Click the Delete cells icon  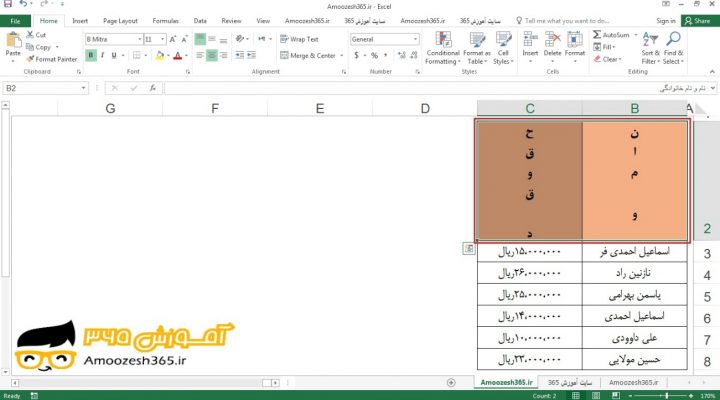pyautogui.click(x=552, y=39)
